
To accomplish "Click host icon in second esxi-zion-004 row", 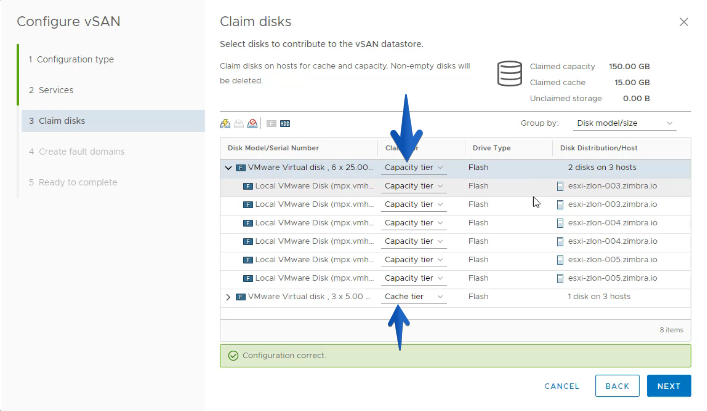I will click(560, 242).
